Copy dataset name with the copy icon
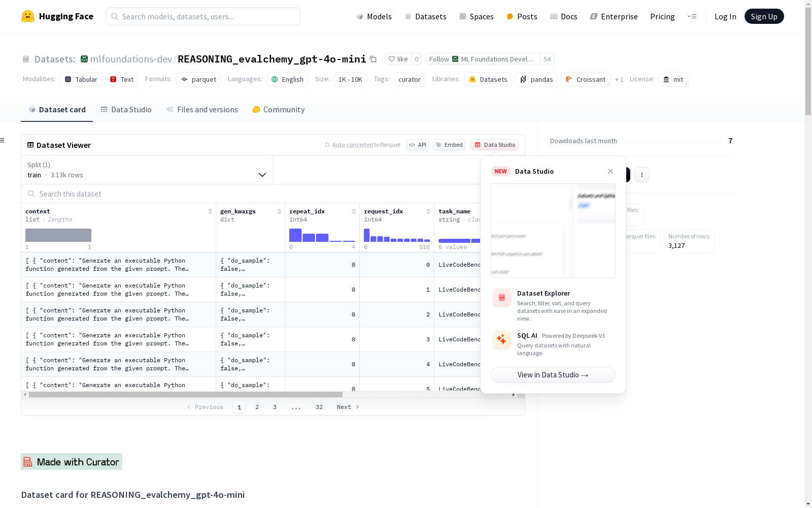The width and height of the screenshot is (812, 508). 373,59
